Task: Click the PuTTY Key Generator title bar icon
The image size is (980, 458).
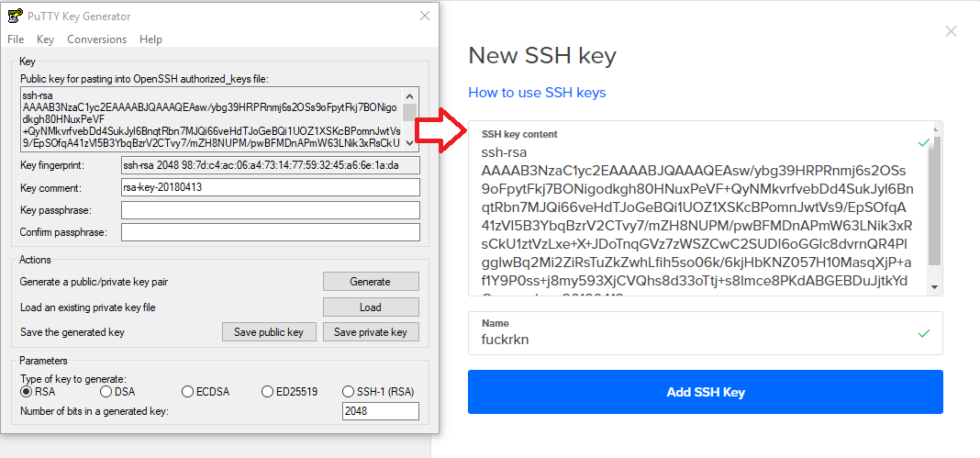Action: (x=15, y=17)
